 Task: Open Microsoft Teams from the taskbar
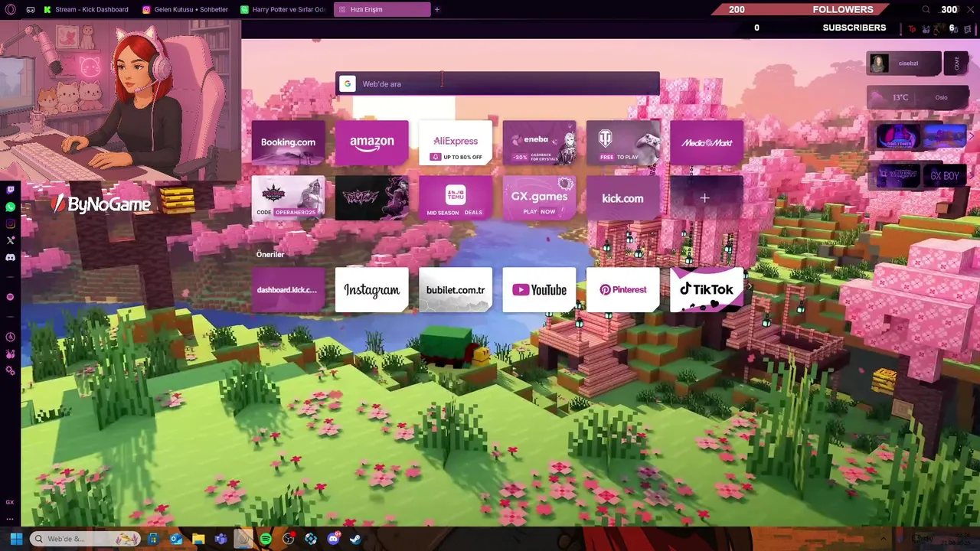(220, 539)
